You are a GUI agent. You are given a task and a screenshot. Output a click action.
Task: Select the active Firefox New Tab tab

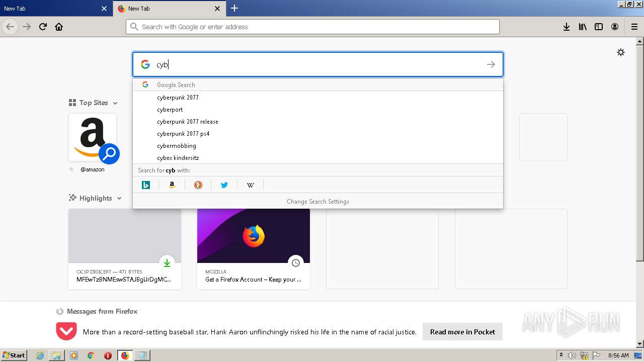[169, 9]
